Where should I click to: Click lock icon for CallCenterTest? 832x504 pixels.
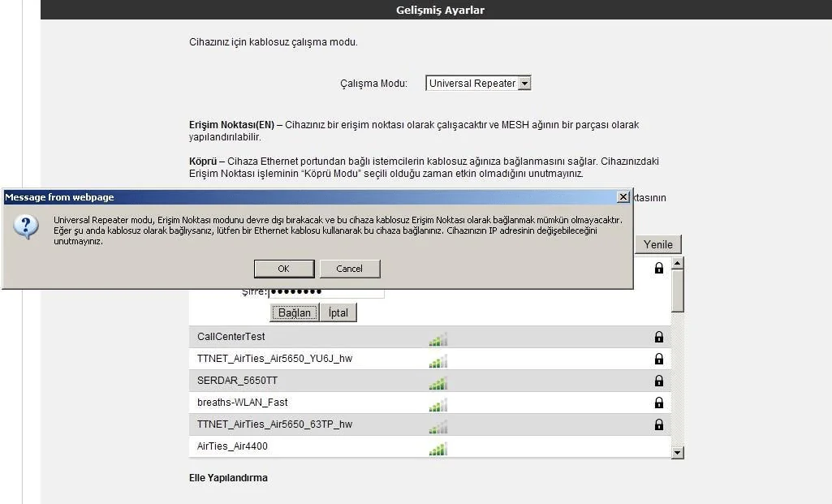coord(658,337)
